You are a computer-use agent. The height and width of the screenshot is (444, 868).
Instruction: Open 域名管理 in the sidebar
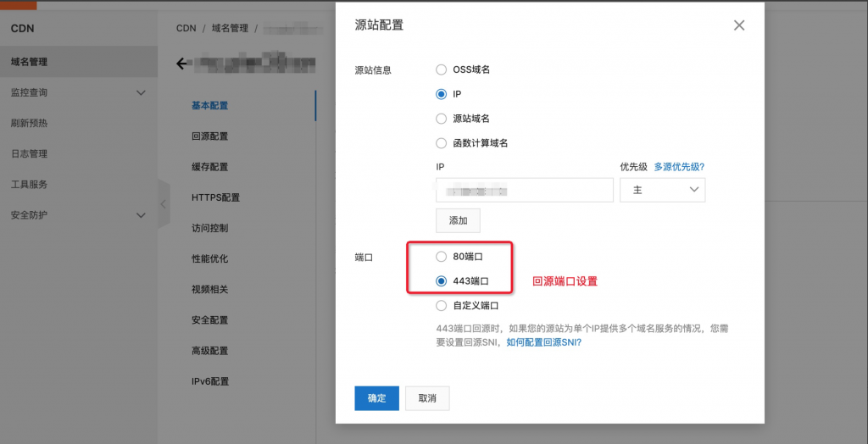[x=79, y=62]
